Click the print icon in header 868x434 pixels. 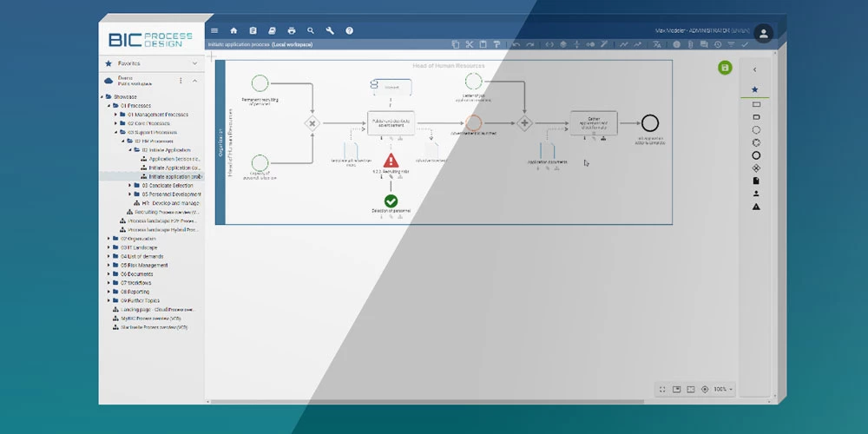pyautogui.click(x=292, y=30)
